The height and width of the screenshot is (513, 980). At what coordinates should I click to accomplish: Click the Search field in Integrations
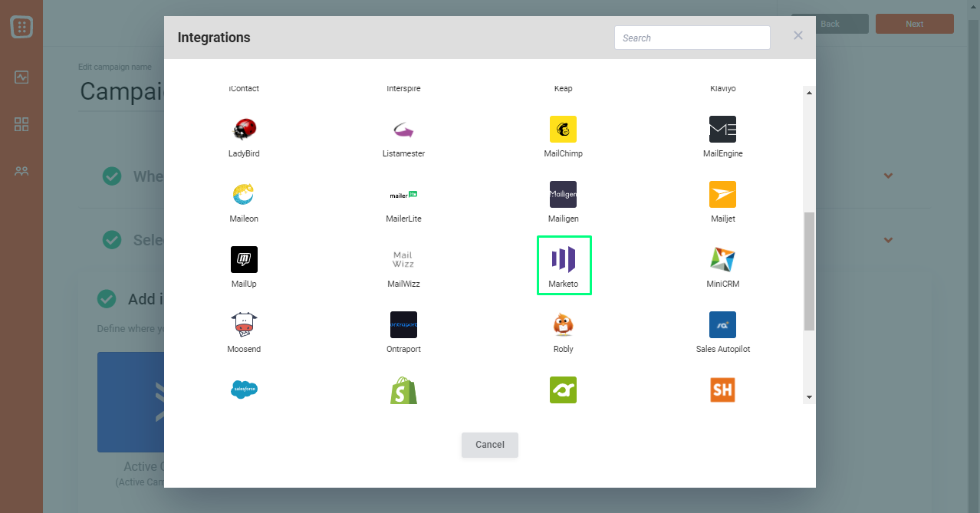click(x=692, y=38)
